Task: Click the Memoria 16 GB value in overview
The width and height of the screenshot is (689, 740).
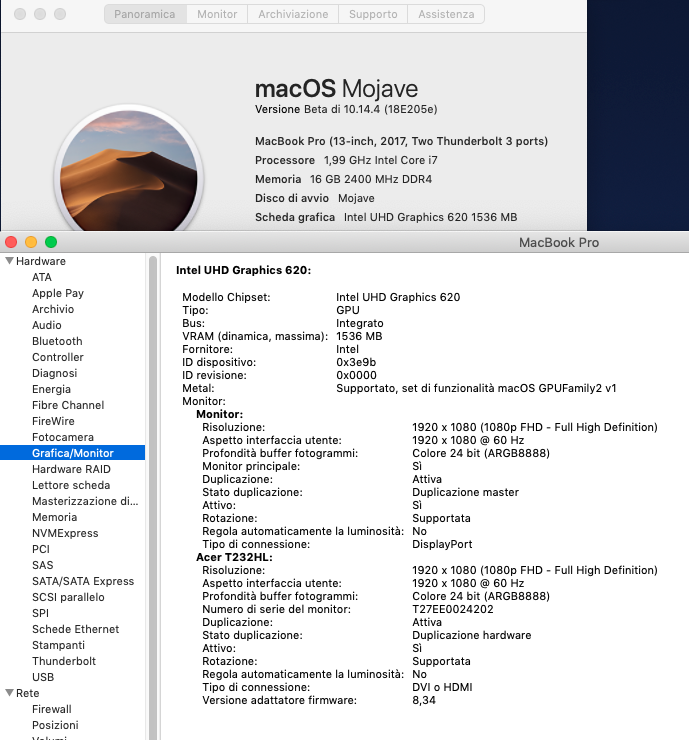Action: [370, 179]
